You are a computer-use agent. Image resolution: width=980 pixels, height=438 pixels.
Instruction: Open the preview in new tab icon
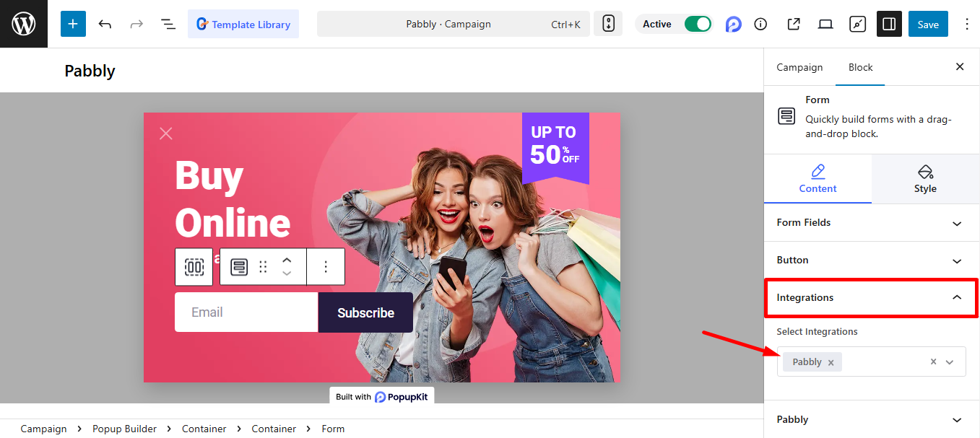[x=794, y=24]
